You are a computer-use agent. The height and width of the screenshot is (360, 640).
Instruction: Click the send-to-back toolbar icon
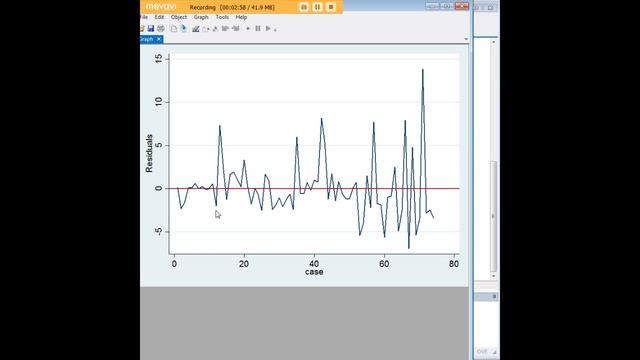(x=236, y=29)
